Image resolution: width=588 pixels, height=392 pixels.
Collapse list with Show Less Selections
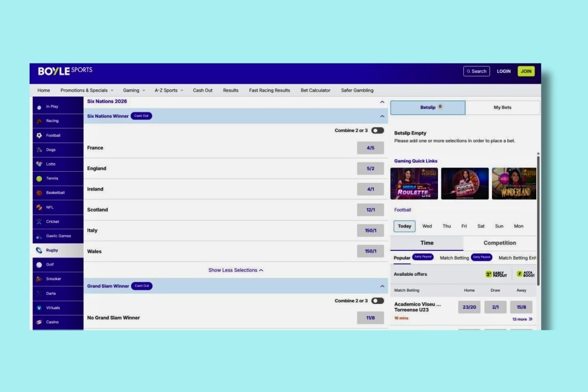pyautogui.click(x=236, y=270)
